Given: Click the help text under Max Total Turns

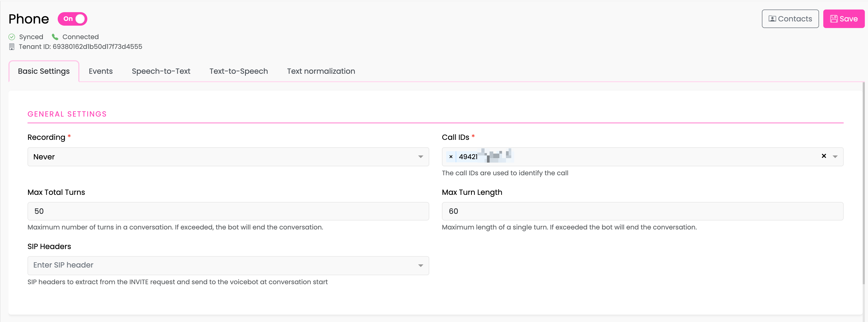Looking at the screenshot, I should (x=175, y=227).
